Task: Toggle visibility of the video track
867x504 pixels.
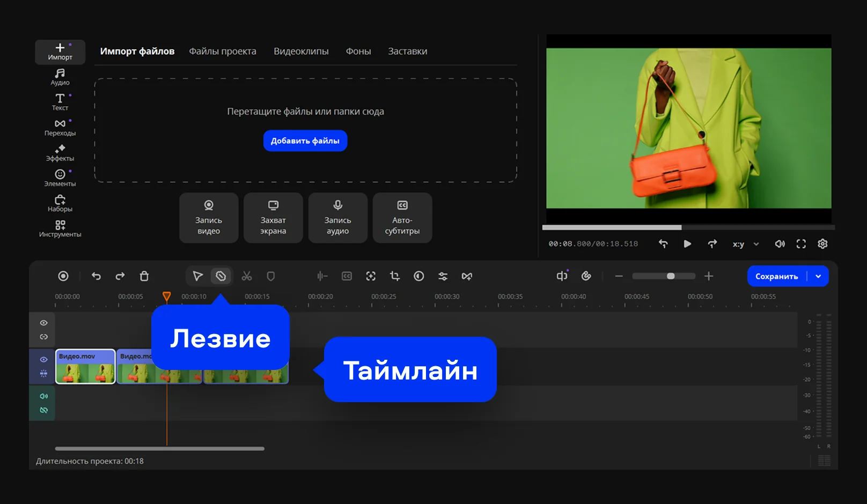Action: (43, 360)
